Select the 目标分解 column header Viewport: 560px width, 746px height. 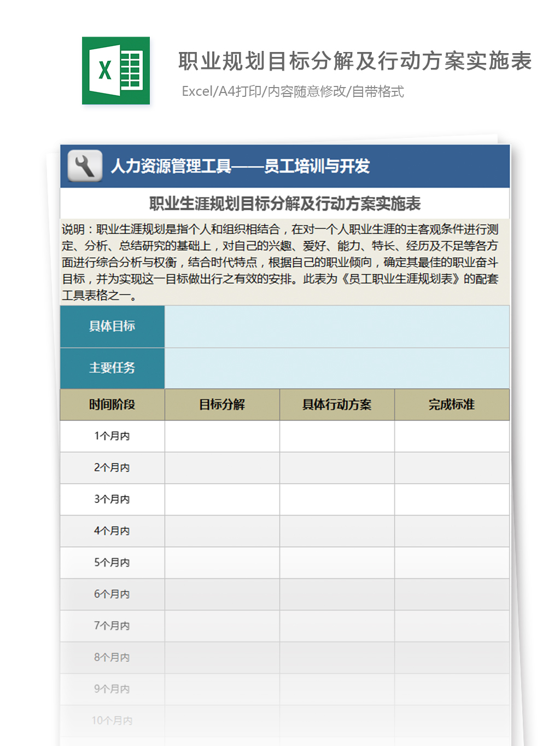(222, 404)
